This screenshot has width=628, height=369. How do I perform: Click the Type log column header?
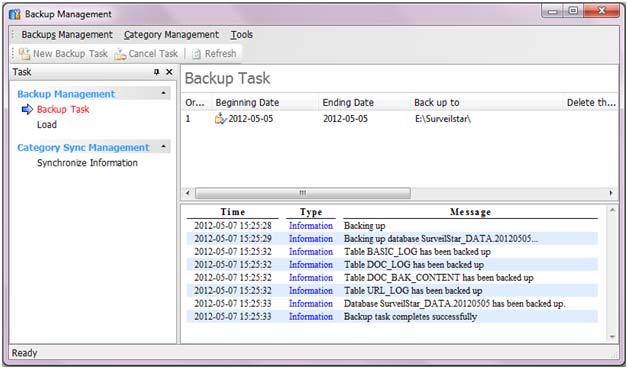[x=311, y=212]
